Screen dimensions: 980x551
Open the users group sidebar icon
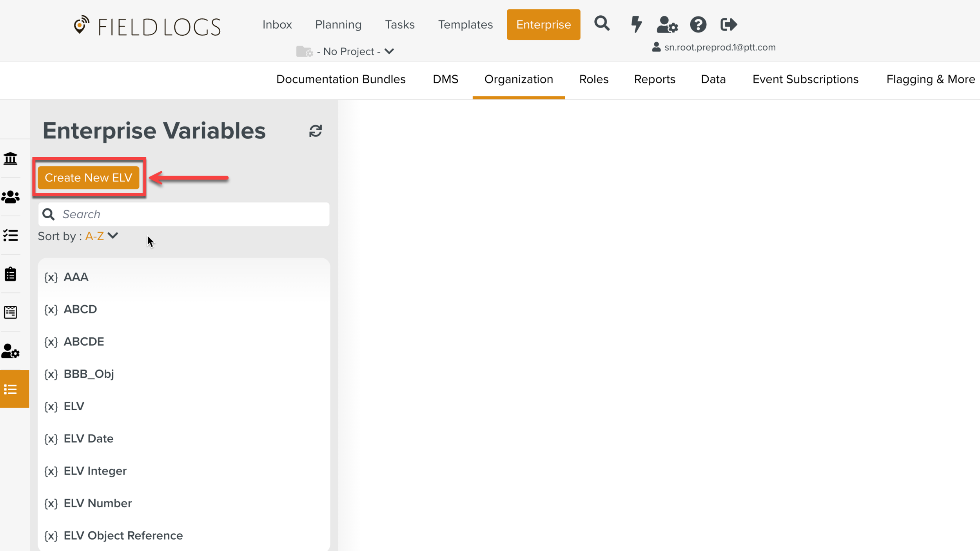(11, 197)
